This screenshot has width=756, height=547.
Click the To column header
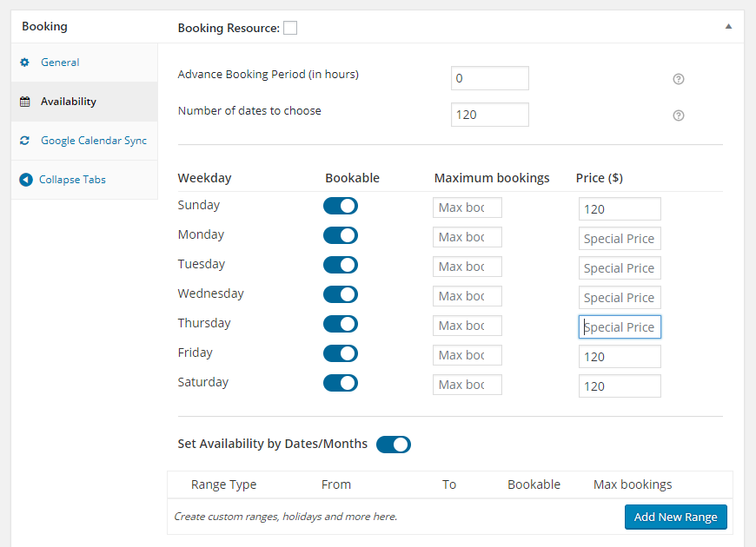pos(449,484)
